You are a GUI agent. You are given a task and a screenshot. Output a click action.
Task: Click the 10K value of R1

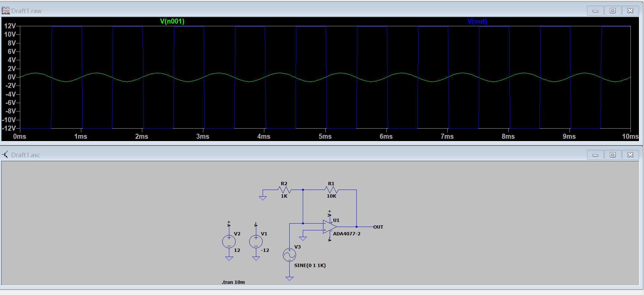click(331, 196)
